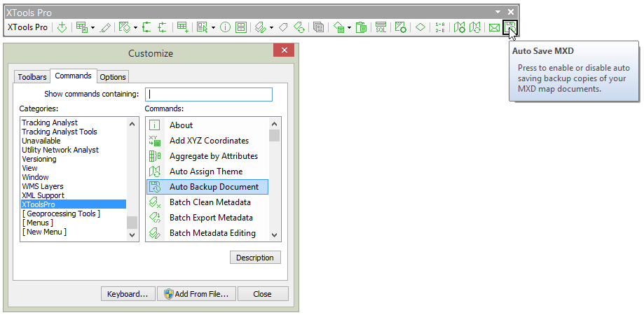Click the add table field icon with plus
The image size is (644, 315).
(183, 27)
